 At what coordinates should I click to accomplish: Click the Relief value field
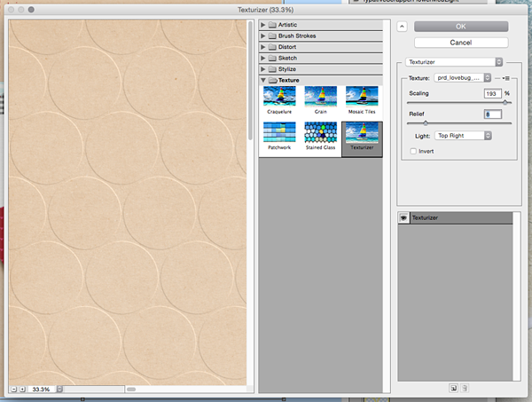493,114
